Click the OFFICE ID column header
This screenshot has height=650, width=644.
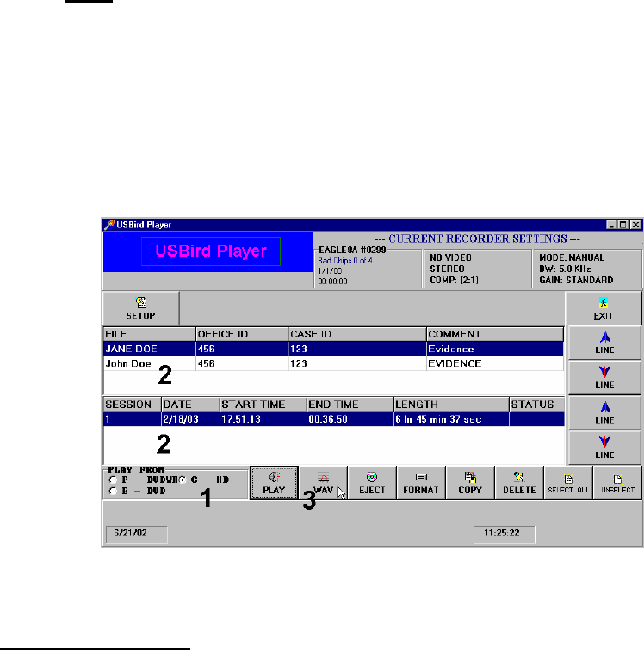coord(242,334)
